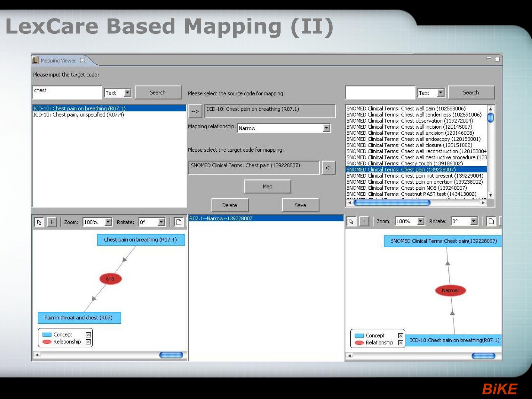Click page icon in right graph toolbar
This screenshot has height=399, width=532.
[x=491, y=221]
